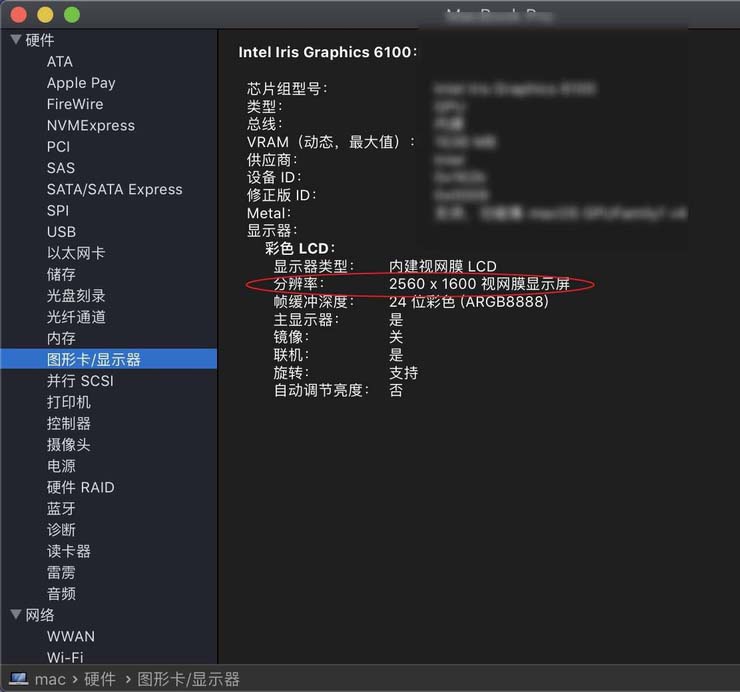Click the 分辨率 label
740x692 pixels.
(299, 284)
